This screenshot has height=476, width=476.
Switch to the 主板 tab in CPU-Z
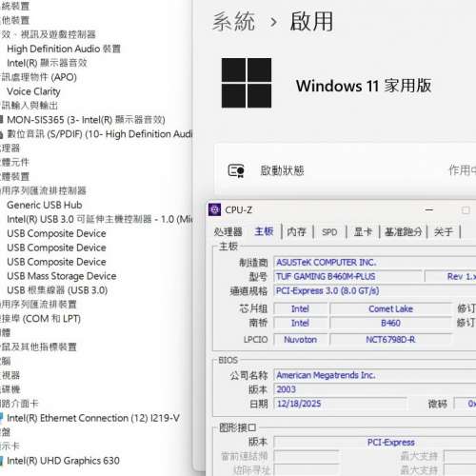(x=264, y=231)
